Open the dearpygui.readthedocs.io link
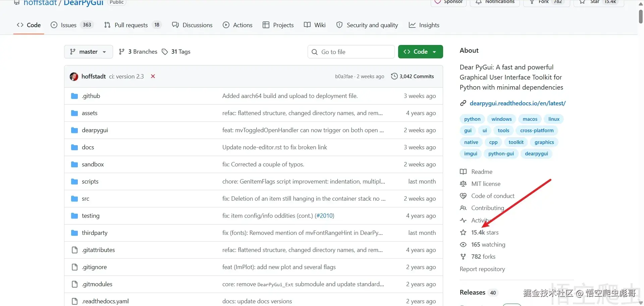The image size is (644, 306). (x=518, y=103)
